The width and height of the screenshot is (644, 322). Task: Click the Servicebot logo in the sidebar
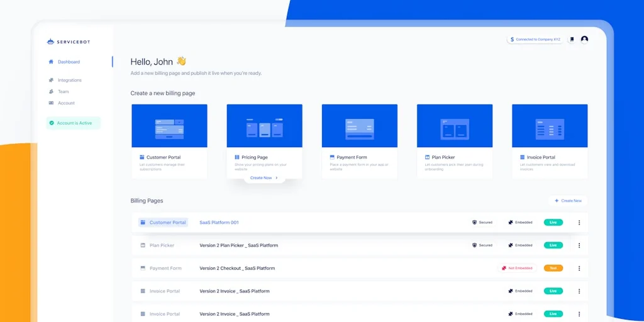68,42
